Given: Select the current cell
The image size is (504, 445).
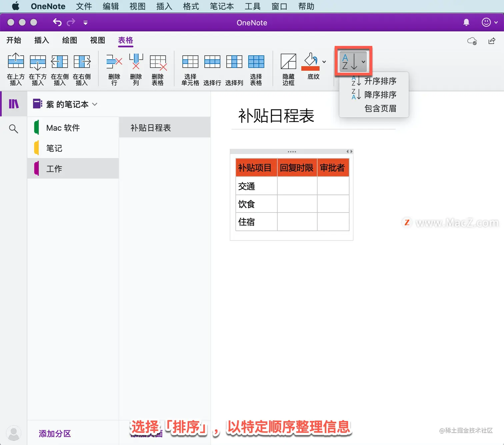Looking at the screenshot, I should (190, 69).
